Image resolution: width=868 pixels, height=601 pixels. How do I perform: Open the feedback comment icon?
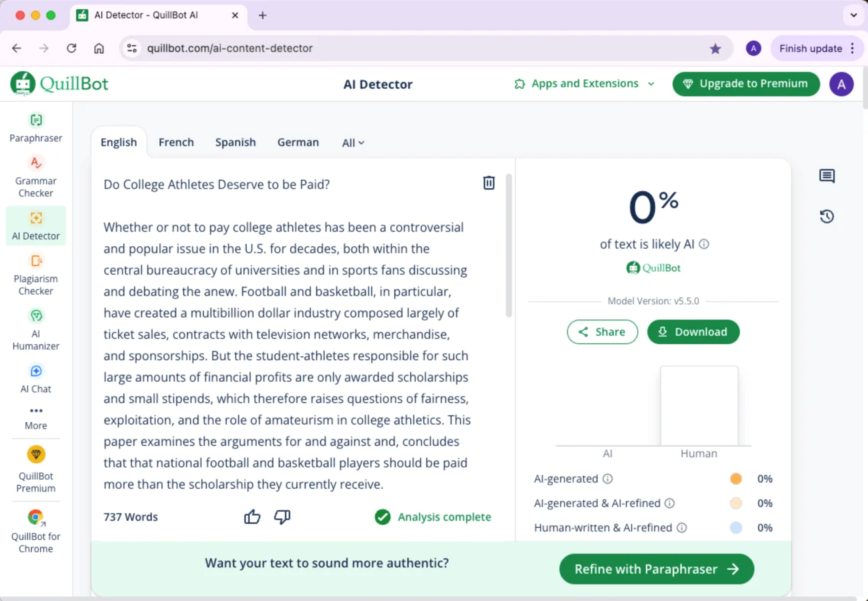(826, 176)
